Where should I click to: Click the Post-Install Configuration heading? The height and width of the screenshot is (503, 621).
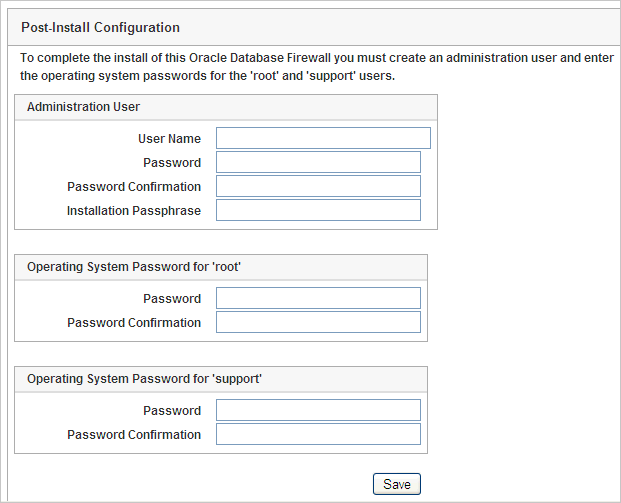click(100, 27)
